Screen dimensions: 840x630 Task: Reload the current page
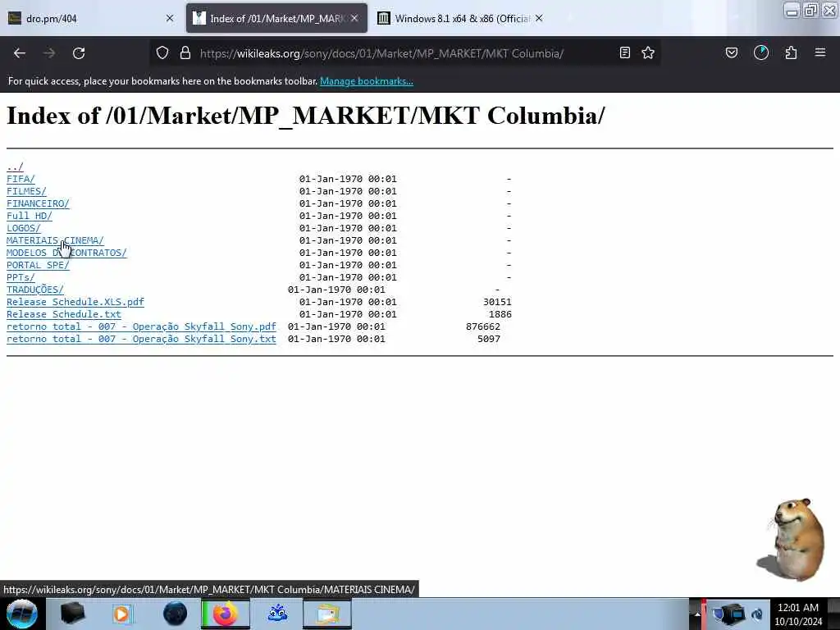click(x=79, y=53)
